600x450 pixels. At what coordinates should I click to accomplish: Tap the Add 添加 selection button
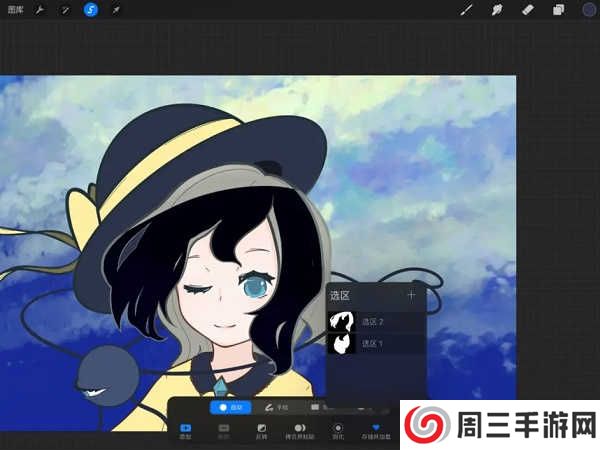(185, 431)
